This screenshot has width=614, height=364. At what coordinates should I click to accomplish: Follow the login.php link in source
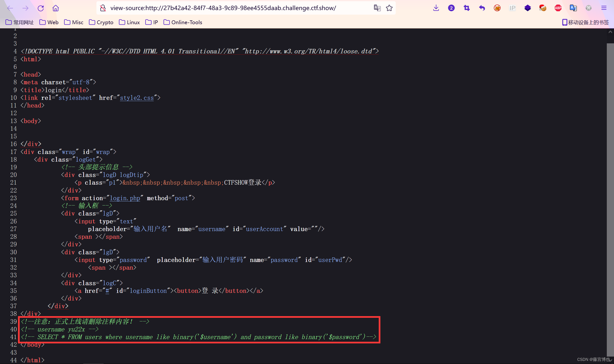tap(125, 198)
